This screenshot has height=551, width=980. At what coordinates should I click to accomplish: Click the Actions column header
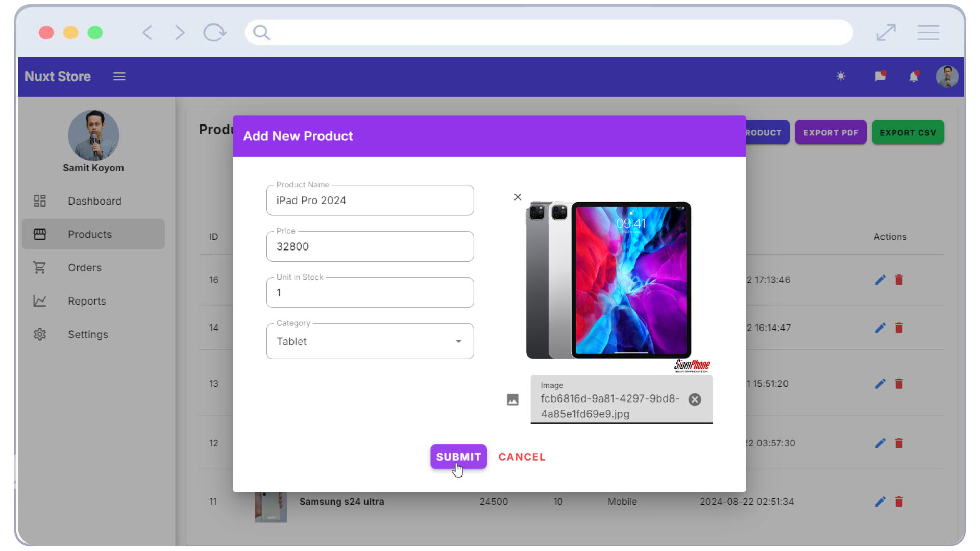890,237
